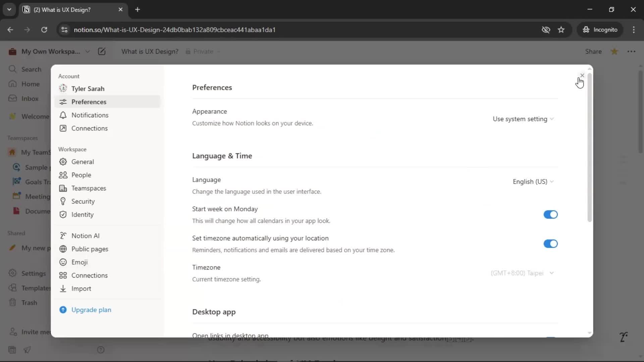Open the page more options menu
This screenshot has height=362, width=644.
(x=631, y=51)
